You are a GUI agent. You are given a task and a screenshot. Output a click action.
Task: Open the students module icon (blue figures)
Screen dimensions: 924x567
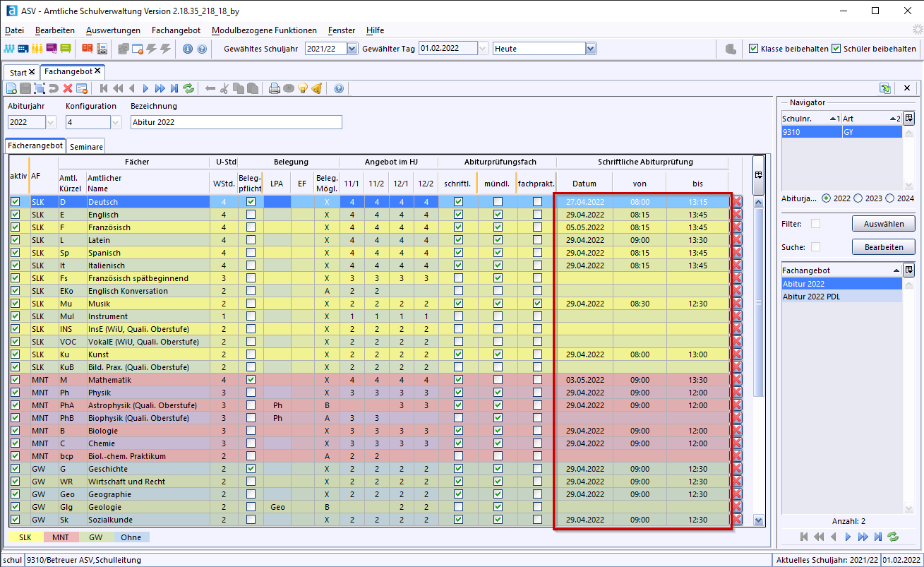click(10, 49)
